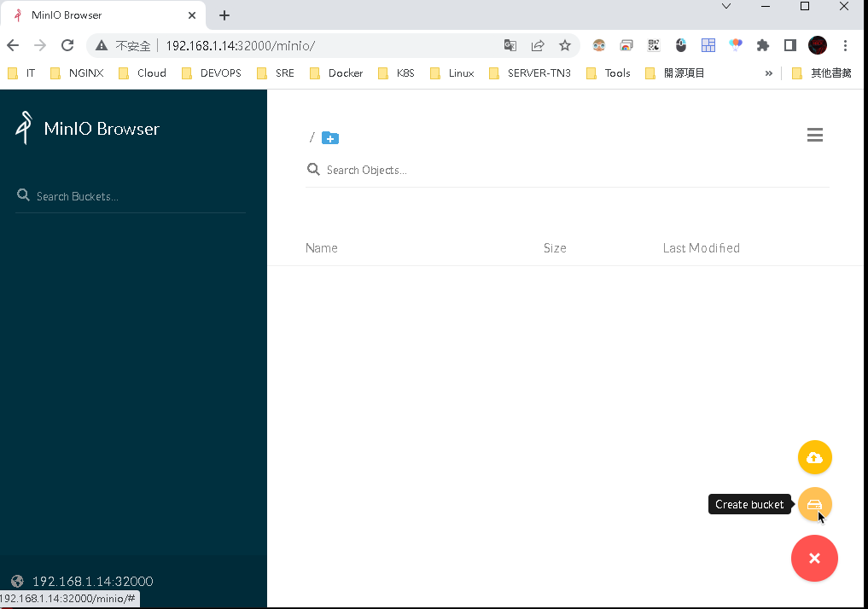Click the colorful balloons extension icon
The width and height of the screenshot is (868, 609).
coord(736,45)
